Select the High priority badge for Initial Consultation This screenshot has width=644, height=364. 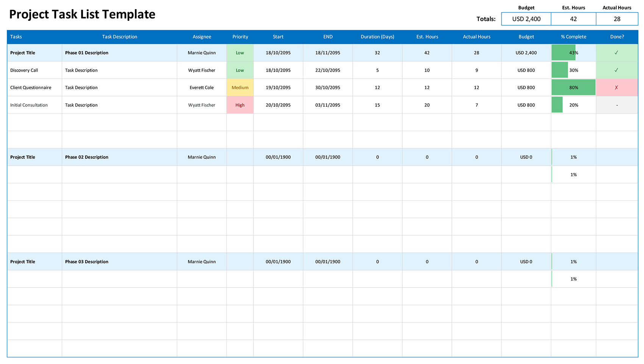(240, 105)
